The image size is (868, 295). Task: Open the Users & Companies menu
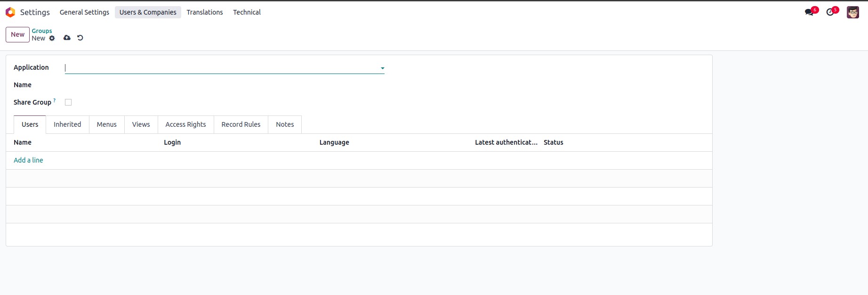tap(148, 12)
